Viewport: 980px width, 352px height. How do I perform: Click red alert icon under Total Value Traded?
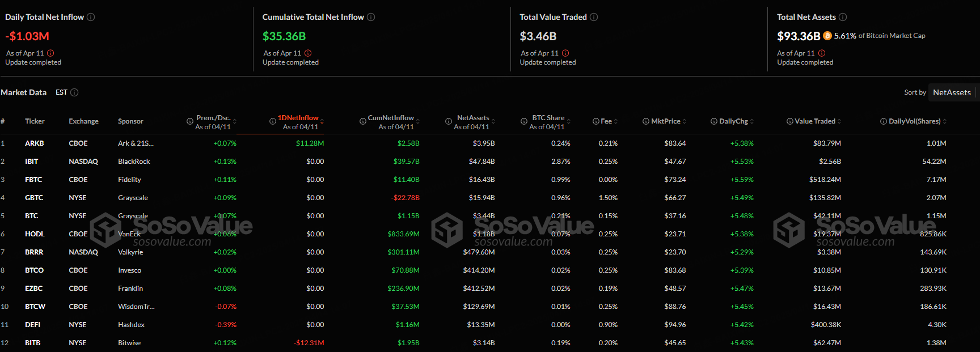[565, 53]
